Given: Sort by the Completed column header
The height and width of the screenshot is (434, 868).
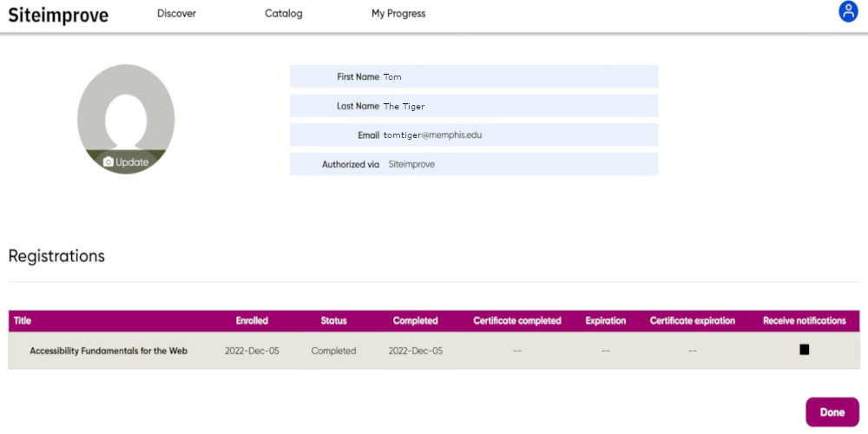Looking at the screenshot, I should (x=415, y=321).
